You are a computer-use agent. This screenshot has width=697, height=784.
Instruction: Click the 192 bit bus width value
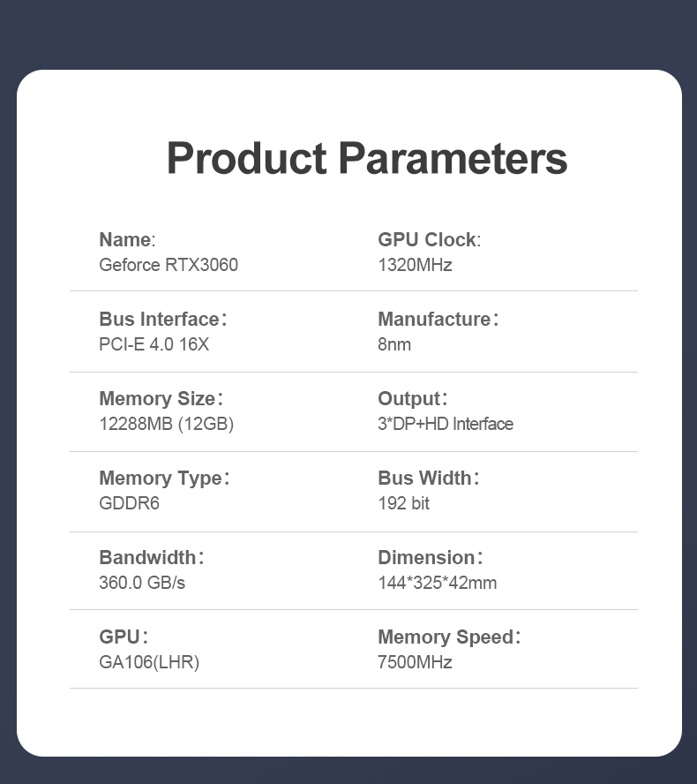coord(403,503)
